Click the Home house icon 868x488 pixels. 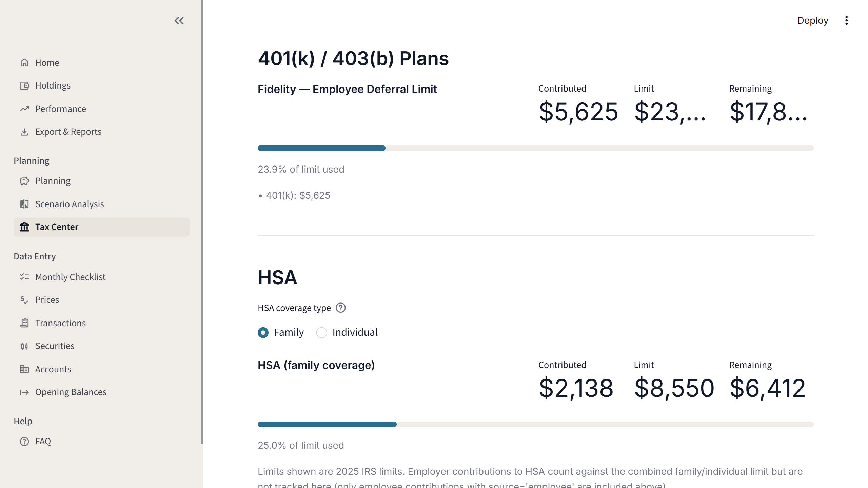pyautogui.click(x=24, y=63)
